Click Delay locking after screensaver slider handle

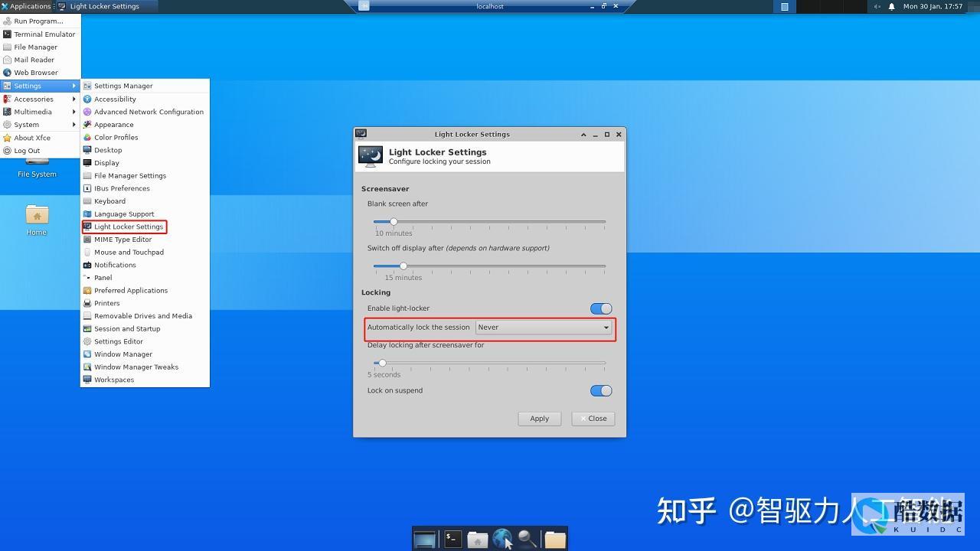coord(382,363)
